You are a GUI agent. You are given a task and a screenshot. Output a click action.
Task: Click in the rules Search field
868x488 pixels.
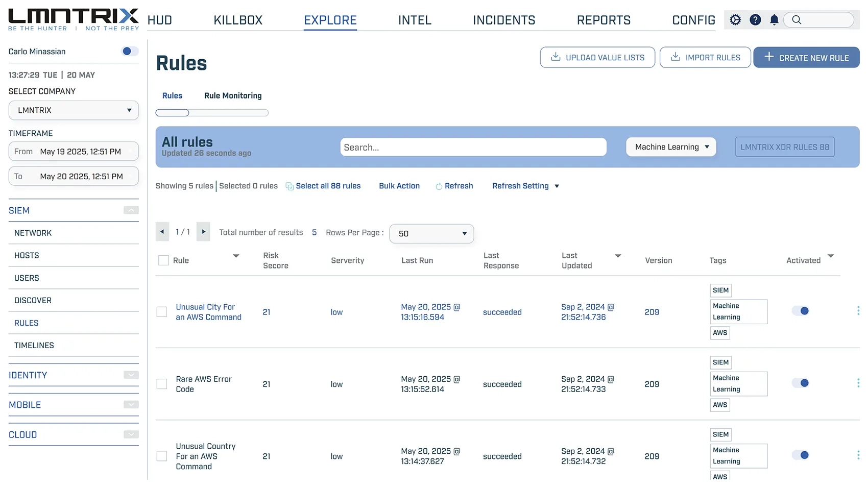point(473,147)
